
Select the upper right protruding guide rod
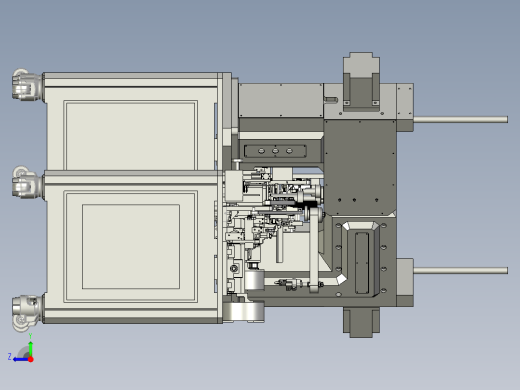pos(461,119)
